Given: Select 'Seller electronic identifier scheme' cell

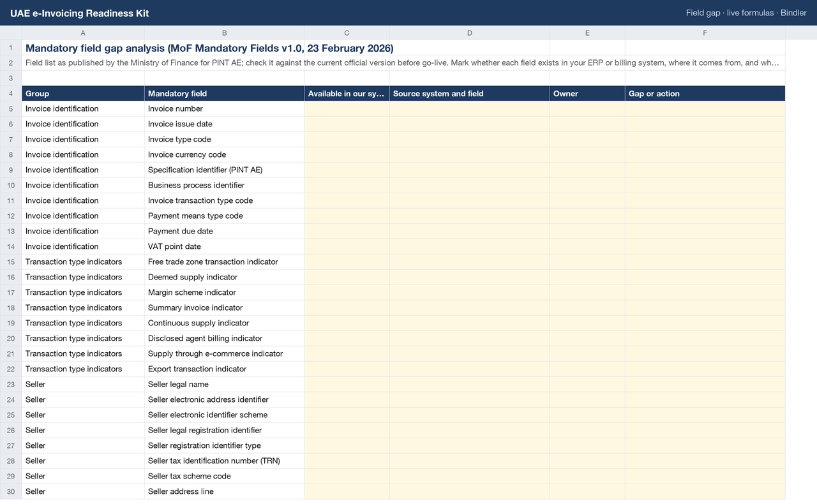Looking at the screenshot, I should coord(224,415).
